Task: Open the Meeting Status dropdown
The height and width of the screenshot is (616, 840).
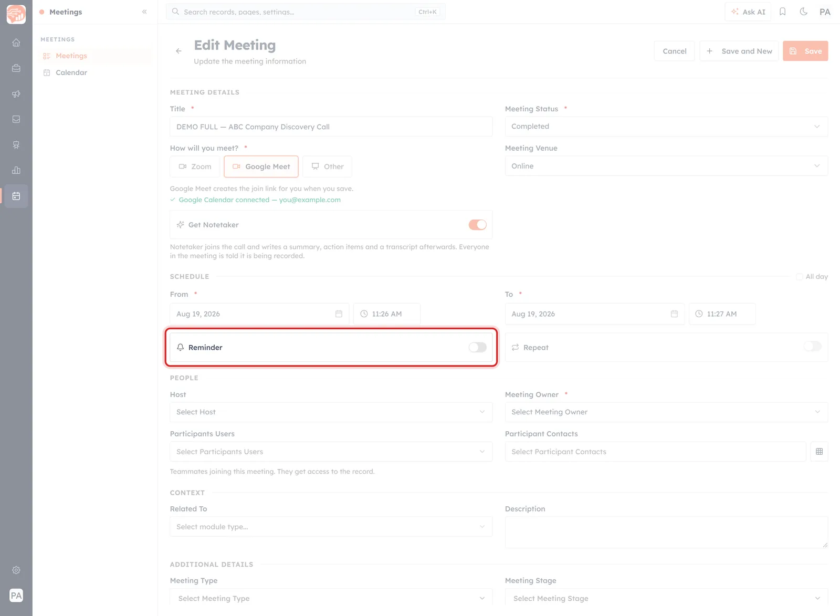Action: [x=666, y=127]
